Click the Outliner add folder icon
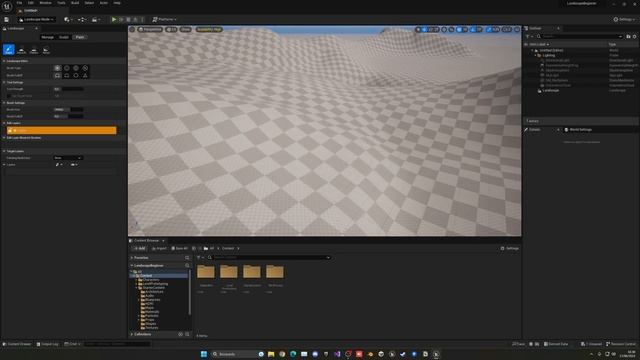 click(x=628, y=36)
